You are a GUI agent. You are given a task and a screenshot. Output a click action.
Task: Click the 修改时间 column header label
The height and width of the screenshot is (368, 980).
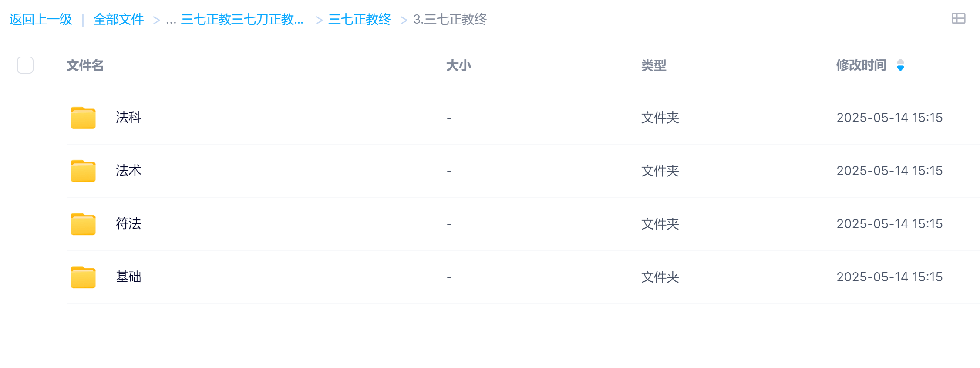861,65
